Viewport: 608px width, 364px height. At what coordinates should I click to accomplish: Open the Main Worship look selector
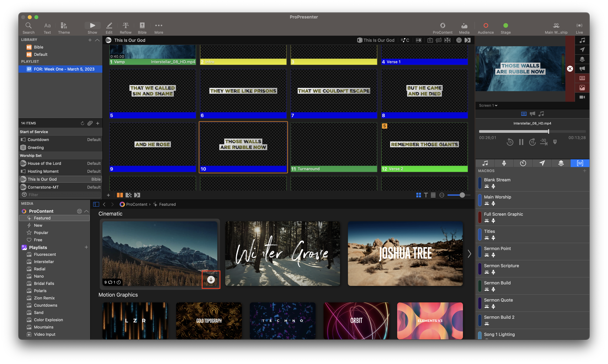point(556,28)
